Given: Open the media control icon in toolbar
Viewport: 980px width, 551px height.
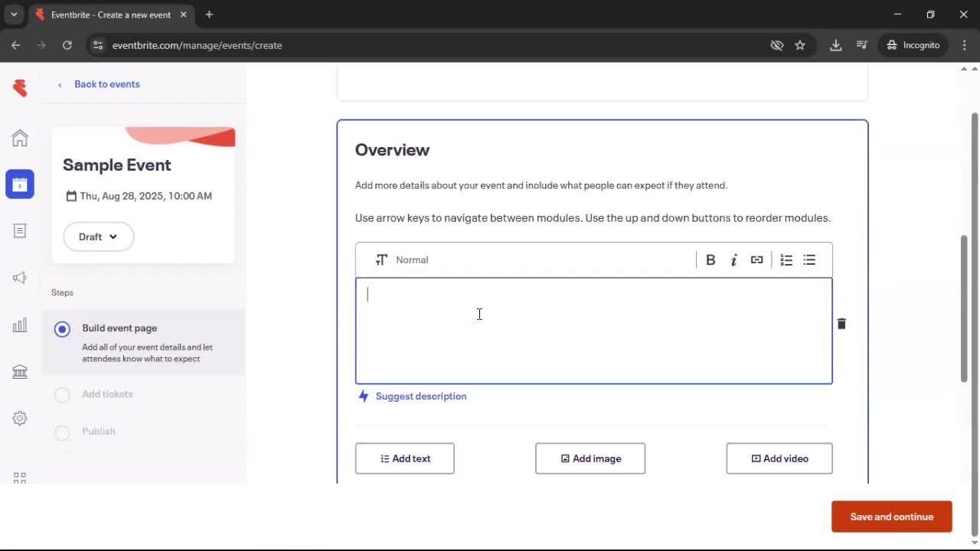Looking at the screenshot, I should click(x=862, y=45).
